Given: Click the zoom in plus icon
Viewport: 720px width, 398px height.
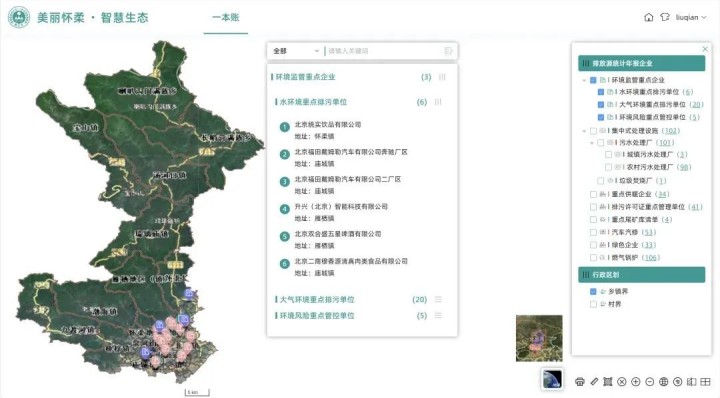Looking at the screenshot, I should [x=636, y=381].
